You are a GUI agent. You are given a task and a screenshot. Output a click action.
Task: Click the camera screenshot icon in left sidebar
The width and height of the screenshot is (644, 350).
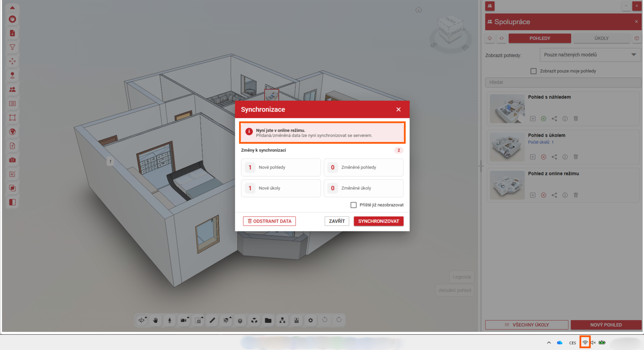[x=12, y=160]
